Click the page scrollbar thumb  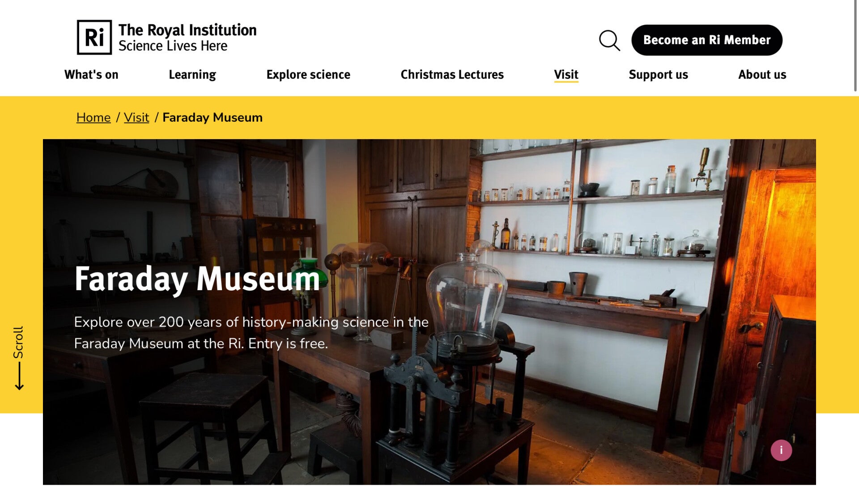click(855, 45)
